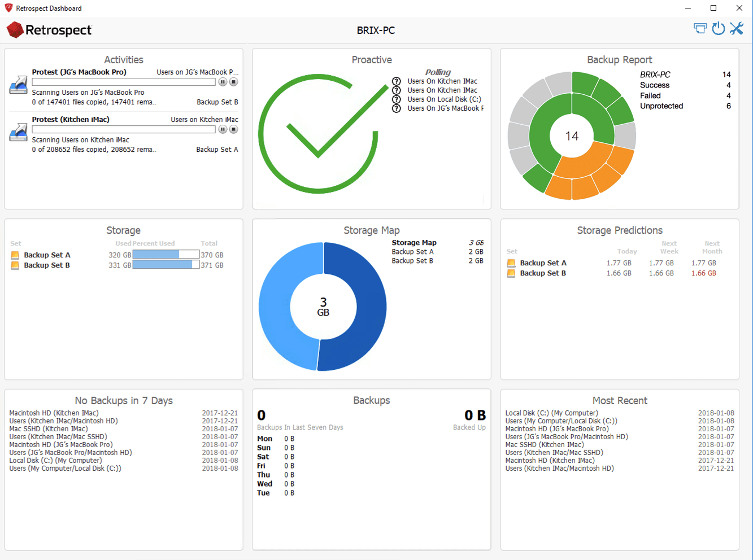Viewport: 753px width, 560px height.
Task: Click 'Local Disk (C:) (My Computer)' in Most Recent list
Action: [552, 413]
